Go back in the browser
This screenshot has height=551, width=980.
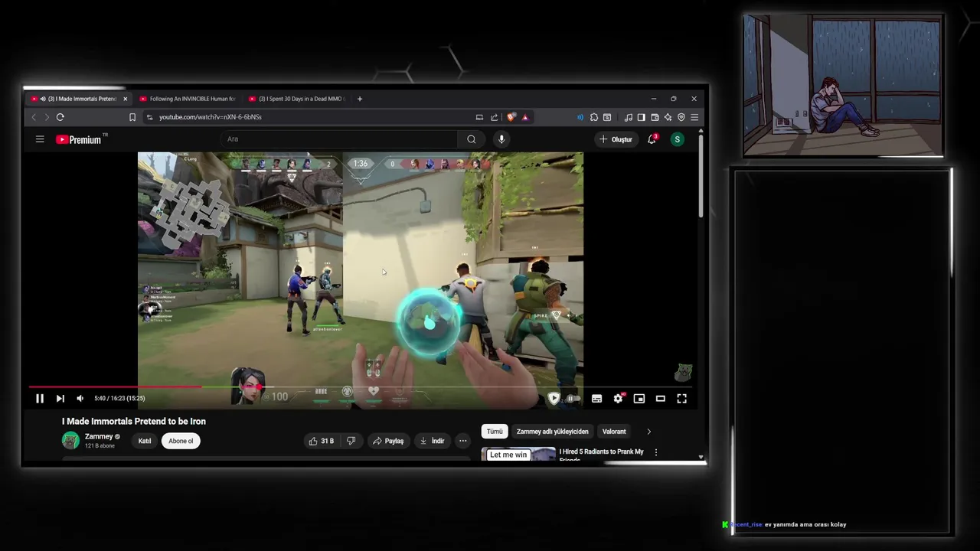34,117
